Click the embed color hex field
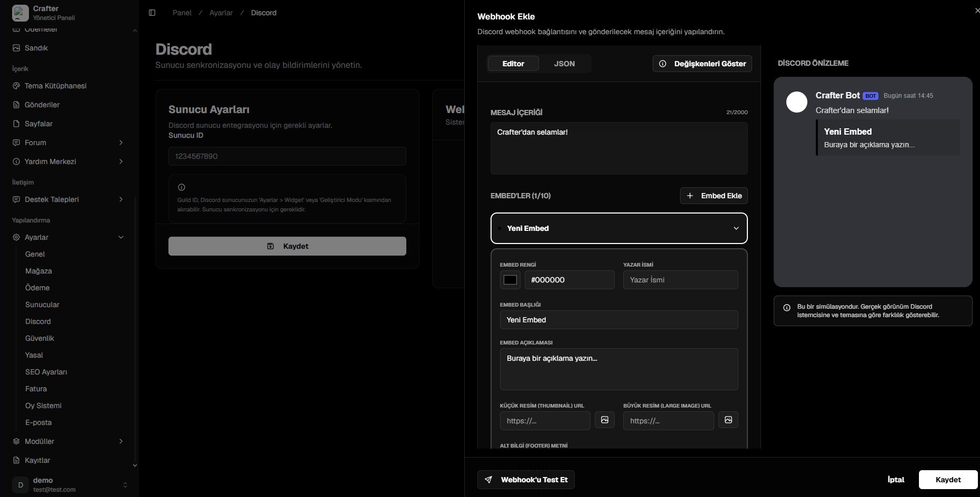 (569, 280)
